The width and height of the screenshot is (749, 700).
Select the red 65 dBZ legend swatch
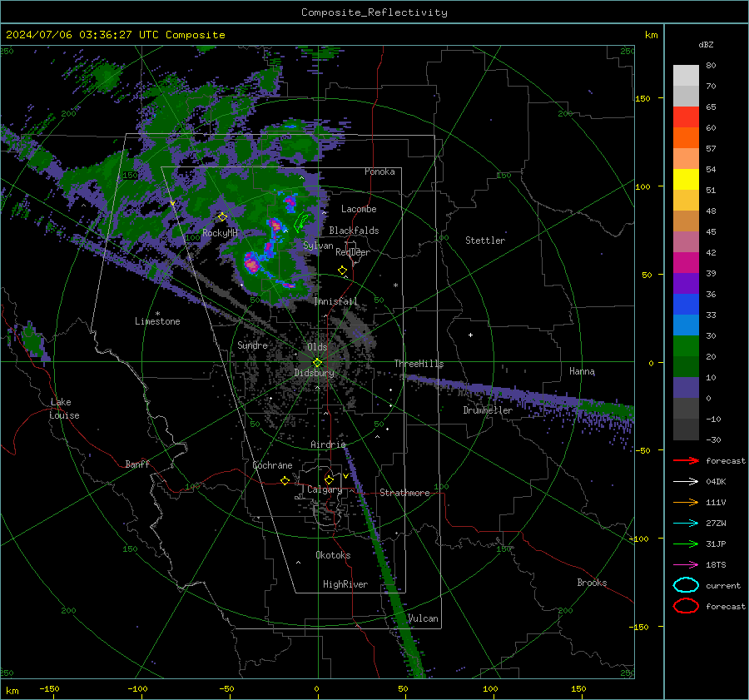point(686,117)
